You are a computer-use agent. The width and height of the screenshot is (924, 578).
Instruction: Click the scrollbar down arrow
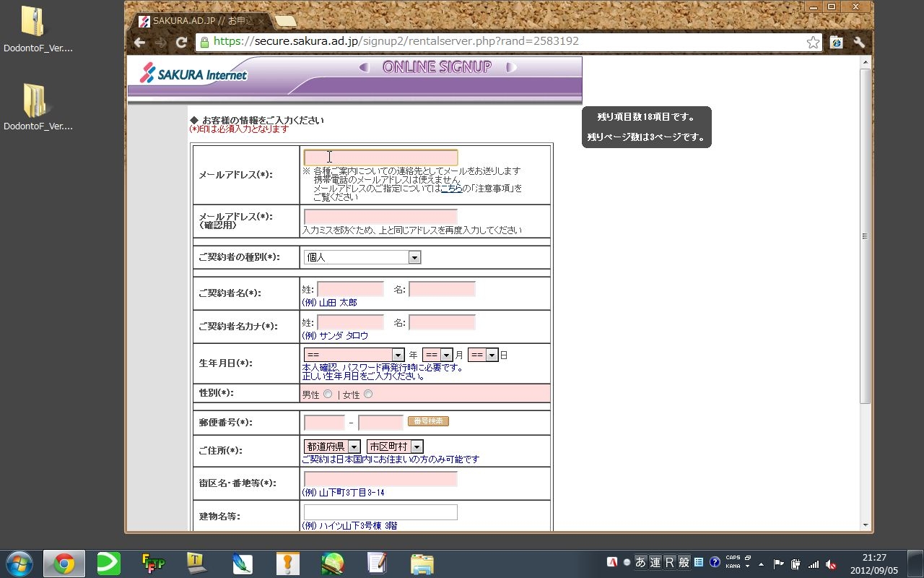865,525
